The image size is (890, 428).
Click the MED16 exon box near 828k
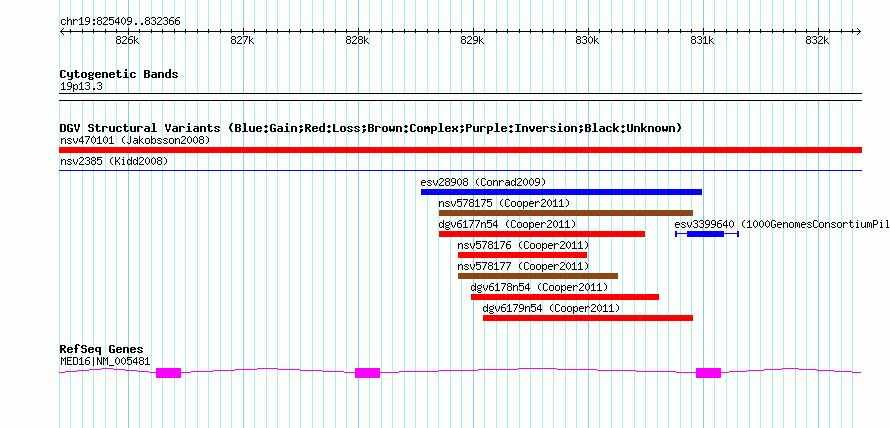click(367, 373)
